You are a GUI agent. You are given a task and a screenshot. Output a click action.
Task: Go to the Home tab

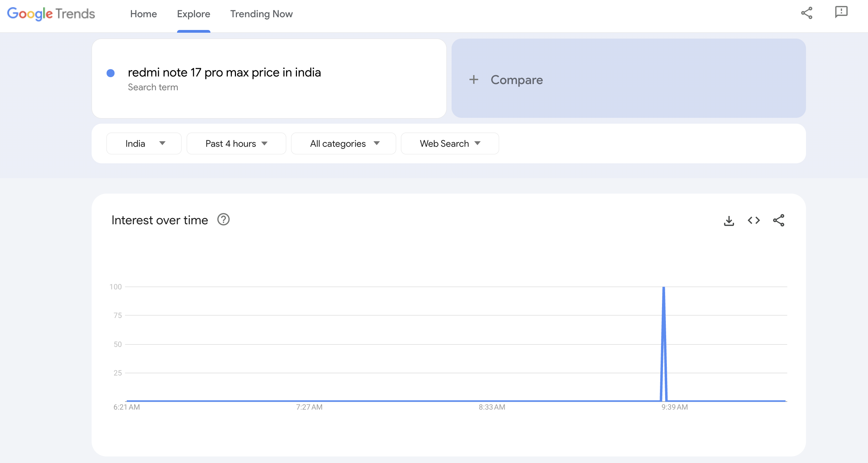tap(144, 14)
